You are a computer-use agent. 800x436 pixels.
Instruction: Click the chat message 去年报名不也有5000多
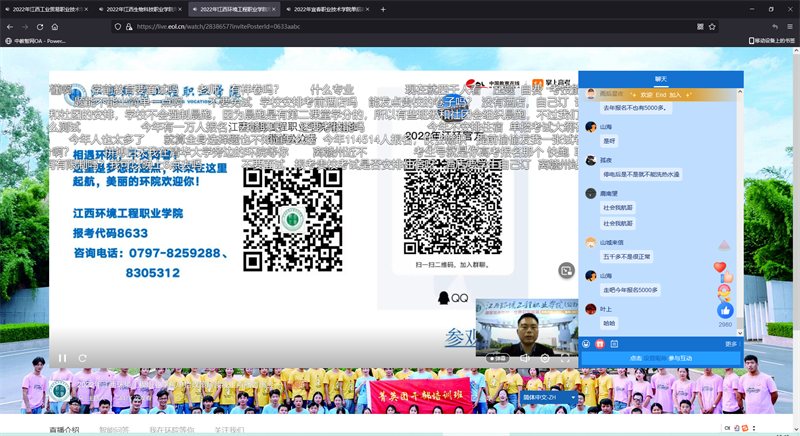coord(634,108)
